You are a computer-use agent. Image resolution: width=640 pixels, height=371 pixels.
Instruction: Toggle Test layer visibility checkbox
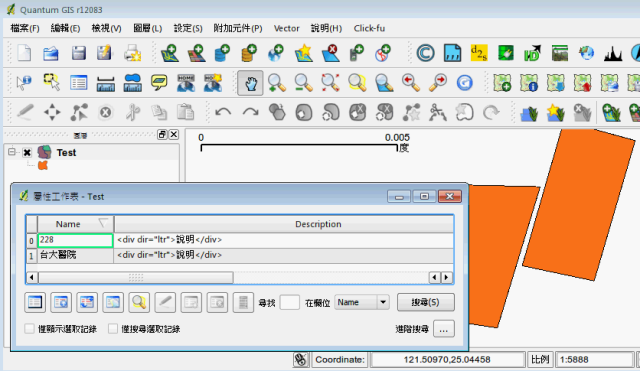(27, 153)
